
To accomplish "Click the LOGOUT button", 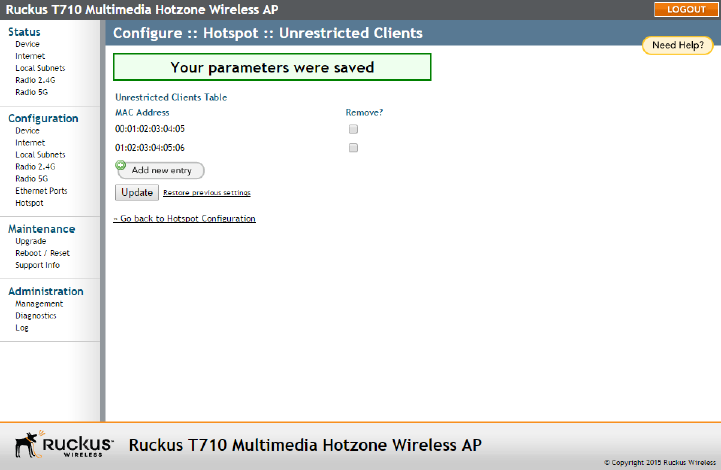I will pos(686,9).
